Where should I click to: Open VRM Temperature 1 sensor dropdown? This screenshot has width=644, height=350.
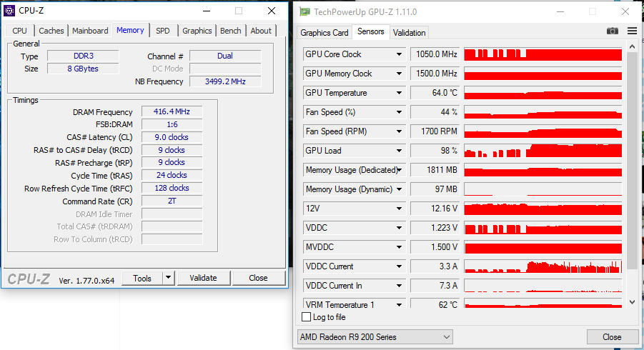coord(399,304)
